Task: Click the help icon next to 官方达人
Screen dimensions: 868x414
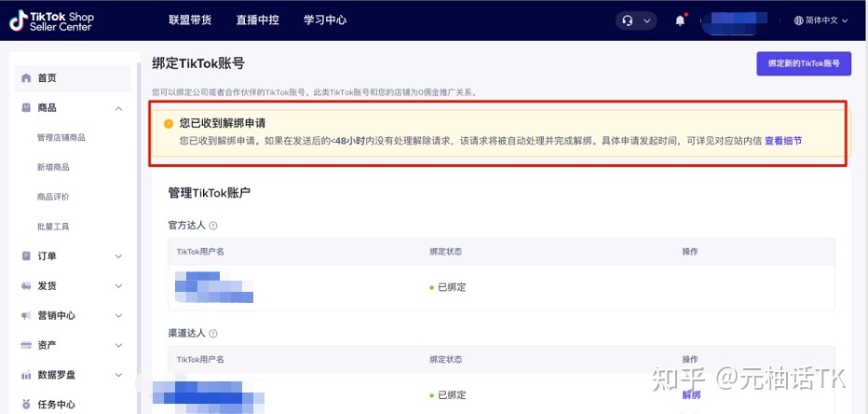Action: pos(213,227)
